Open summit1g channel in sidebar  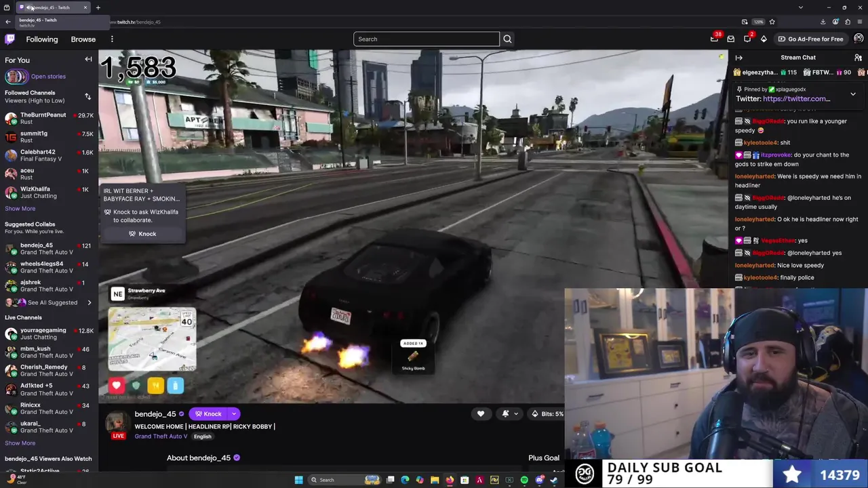49,137
